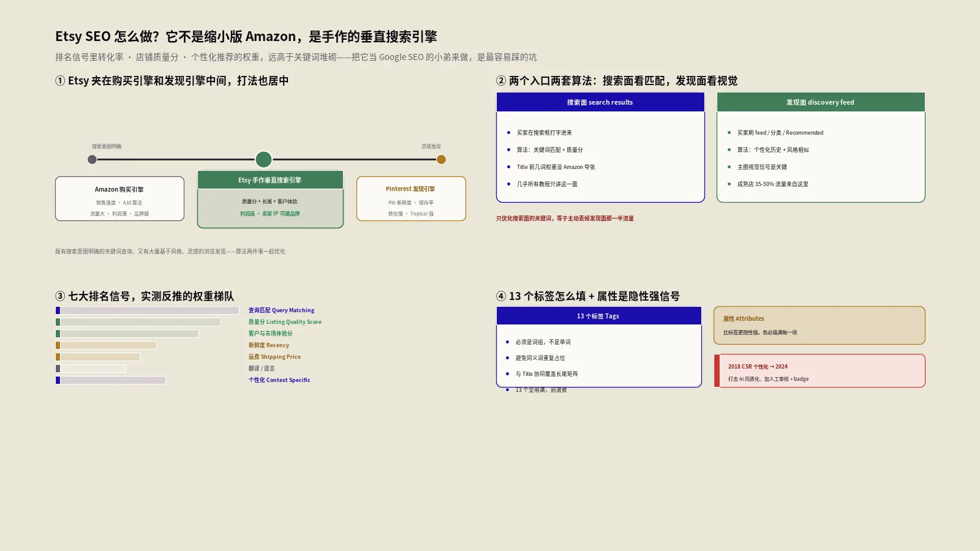Click the Etsy 手作垂直搜索引擎 green header
Image resolution: width=980 pixels, height=551 pixels.
pos(270,180)
